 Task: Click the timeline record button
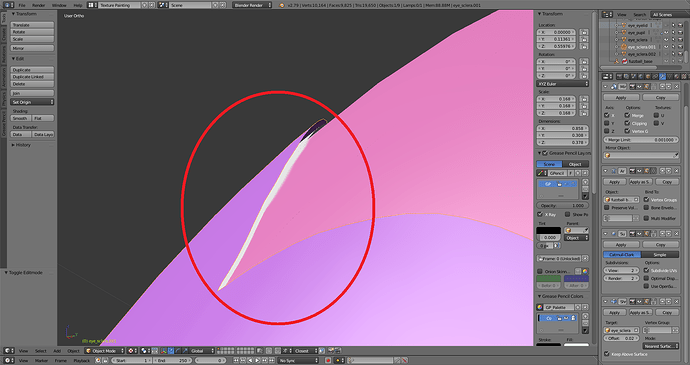[328, 361]
